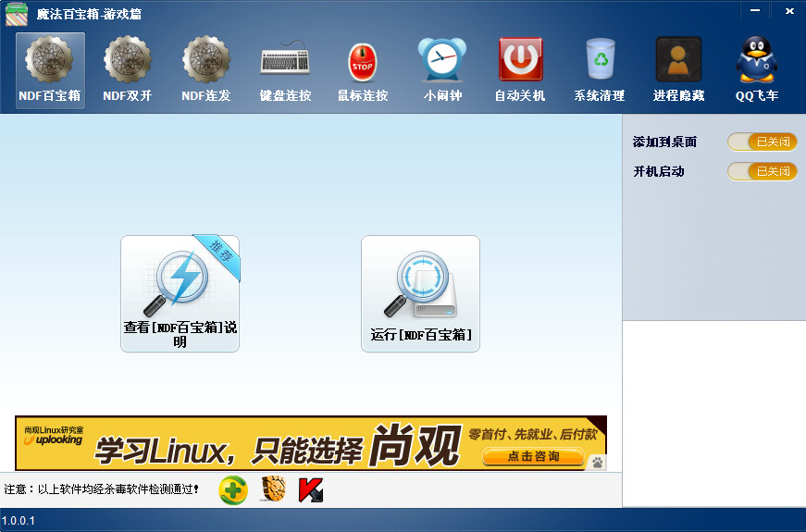Click the version number 1.0.0.1

tap(19, 521)
